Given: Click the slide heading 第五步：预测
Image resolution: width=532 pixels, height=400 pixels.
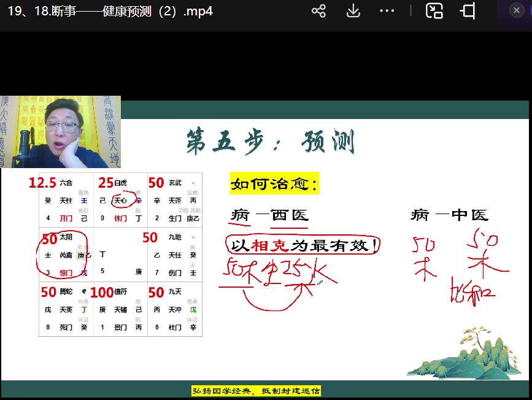Looking at the screenshot, I should [270, 142].
